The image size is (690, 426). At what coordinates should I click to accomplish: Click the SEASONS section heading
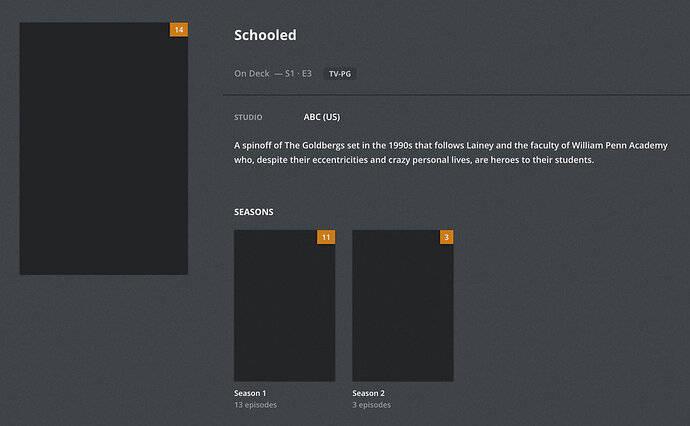(x=254, y=212)
